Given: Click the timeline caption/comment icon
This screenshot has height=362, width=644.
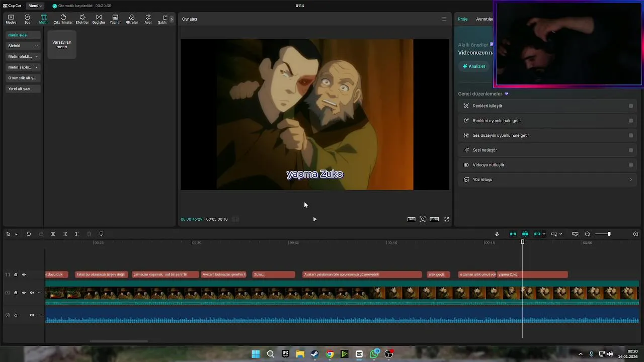Looking at the screenshot, I should coord(575,234).
